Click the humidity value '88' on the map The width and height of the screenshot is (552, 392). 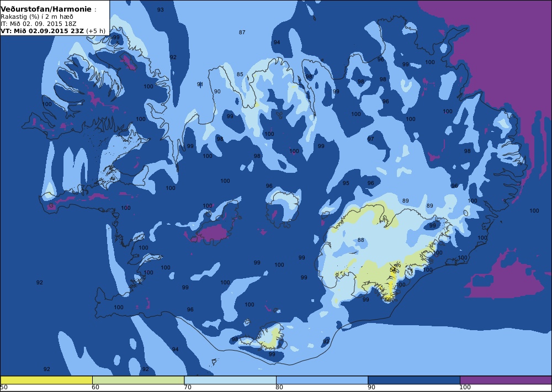(x=361, y=240)
